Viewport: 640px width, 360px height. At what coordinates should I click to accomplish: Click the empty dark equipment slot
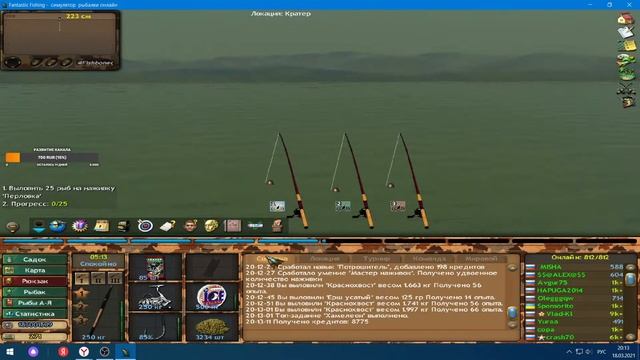coord(212,268)
